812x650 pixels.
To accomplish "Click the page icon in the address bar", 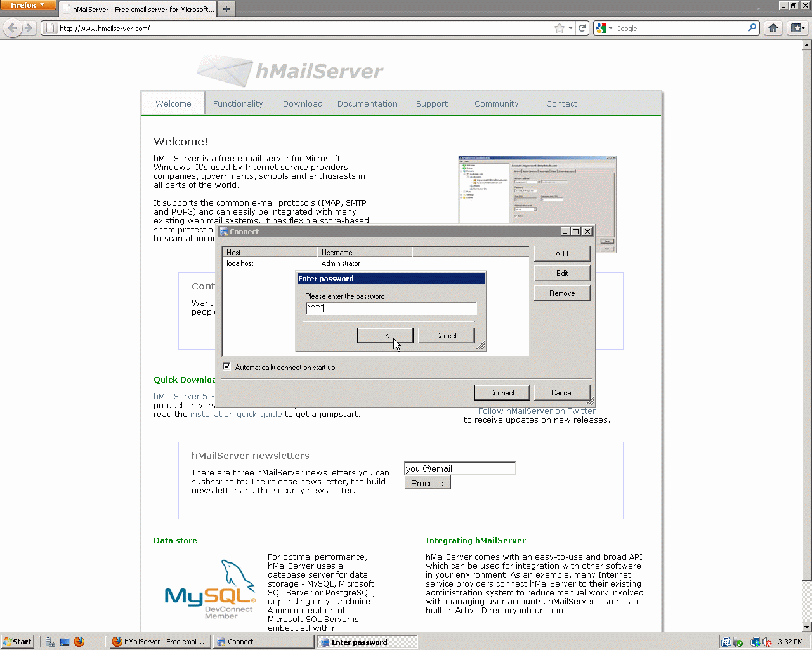I will coord(50,28).
